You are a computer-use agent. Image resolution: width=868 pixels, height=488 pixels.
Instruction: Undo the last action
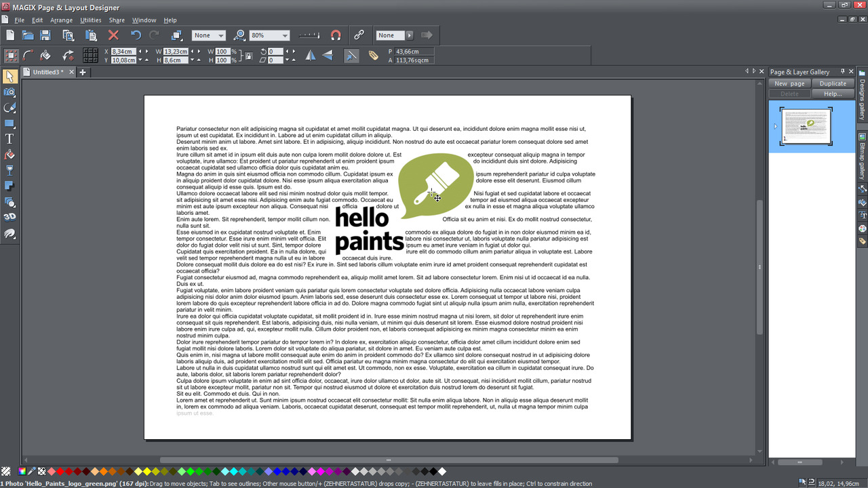(136, 35)
